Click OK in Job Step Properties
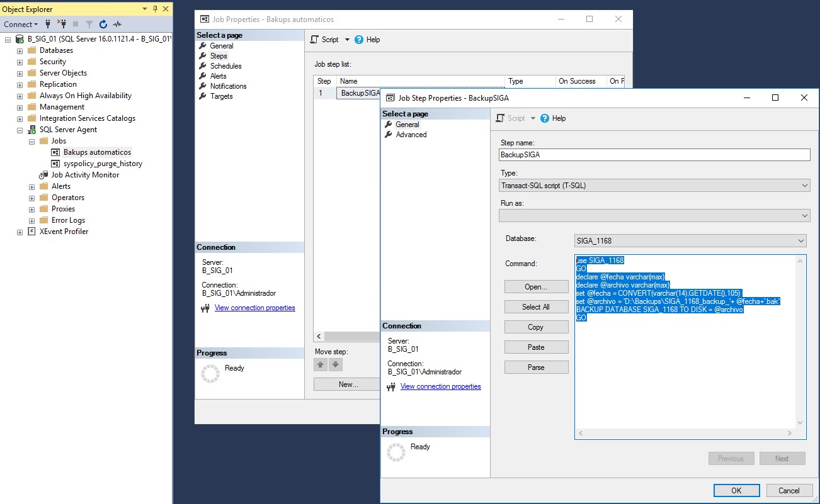The image size is (820, 504). click(x=736, y=491)
